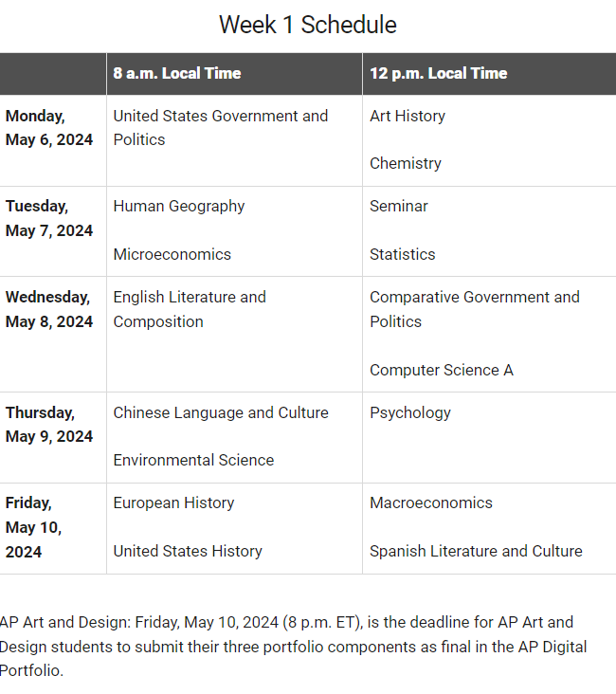
Task: Click the AP Art and Design deadline paragraph
Action: (x=293, y=647)
